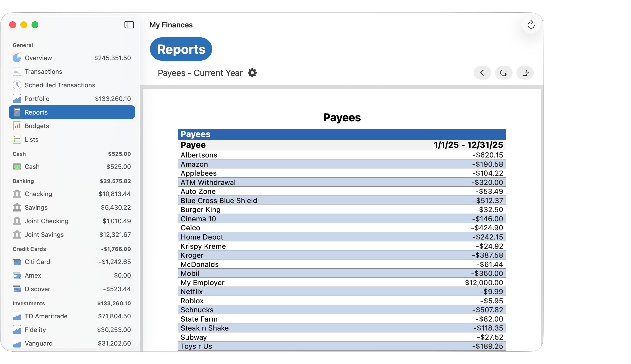Screen dimensions: 631x364
Task: Toggle the sidebar visibility
Action: 129,25
